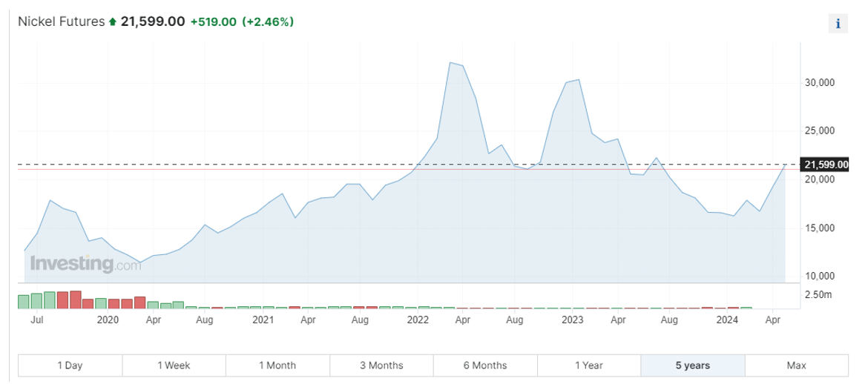Image resolution: width=868 pixels, height=384 pixels.
Task: Click the info icon in top-right corner
Action: point(838,24)
